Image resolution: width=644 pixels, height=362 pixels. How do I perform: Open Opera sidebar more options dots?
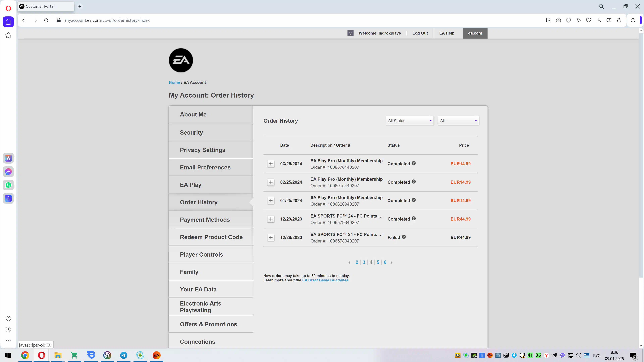click(8, 340)
